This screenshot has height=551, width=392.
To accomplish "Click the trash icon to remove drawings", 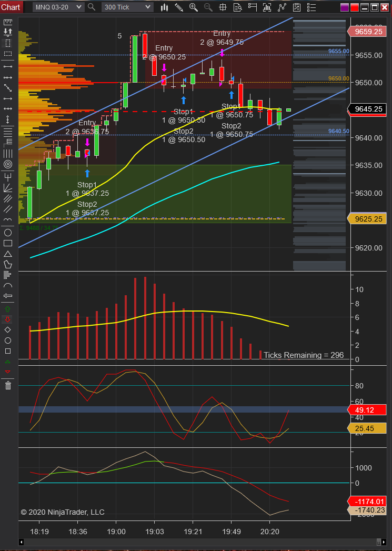I will (8, 385).
